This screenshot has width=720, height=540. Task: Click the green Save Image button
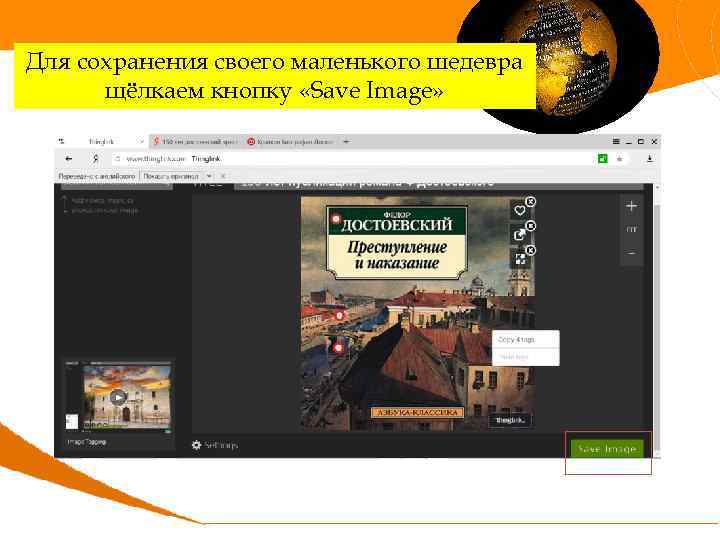[607, 449]
